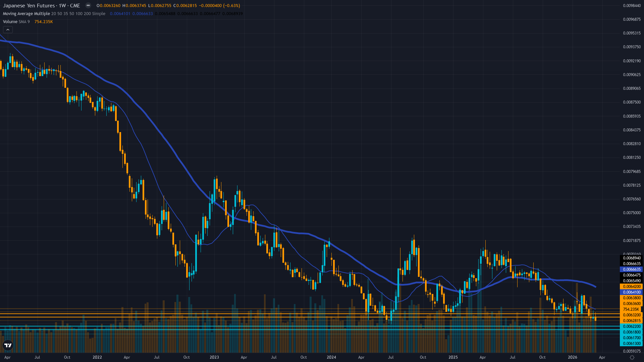Click the blue MA value 0.0066633 in legend
This screenshot has width=644, height=362.
pyautogui.click(x=143, y=14)
